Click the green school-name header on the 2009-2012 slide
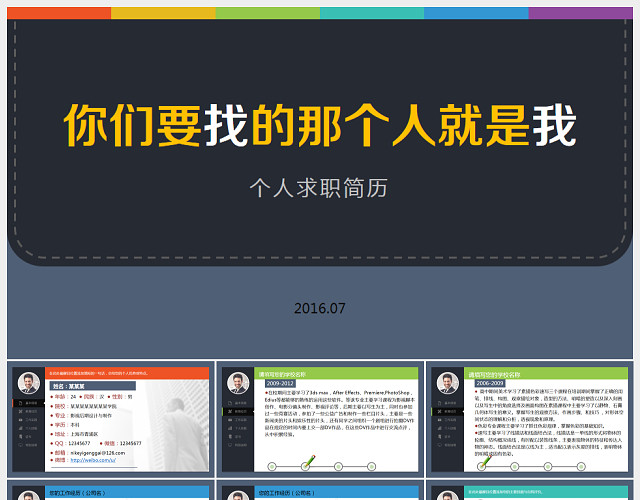The height and width of the screenshot is (500, 640). [x=336, y=373]
